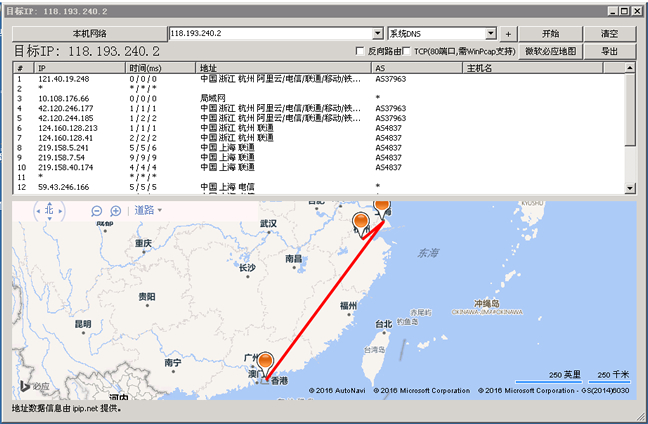The height and width of the screenshot is (424, 648).
Task: Click the orange pin near Hangzhou
Action: tap(362, 223)
